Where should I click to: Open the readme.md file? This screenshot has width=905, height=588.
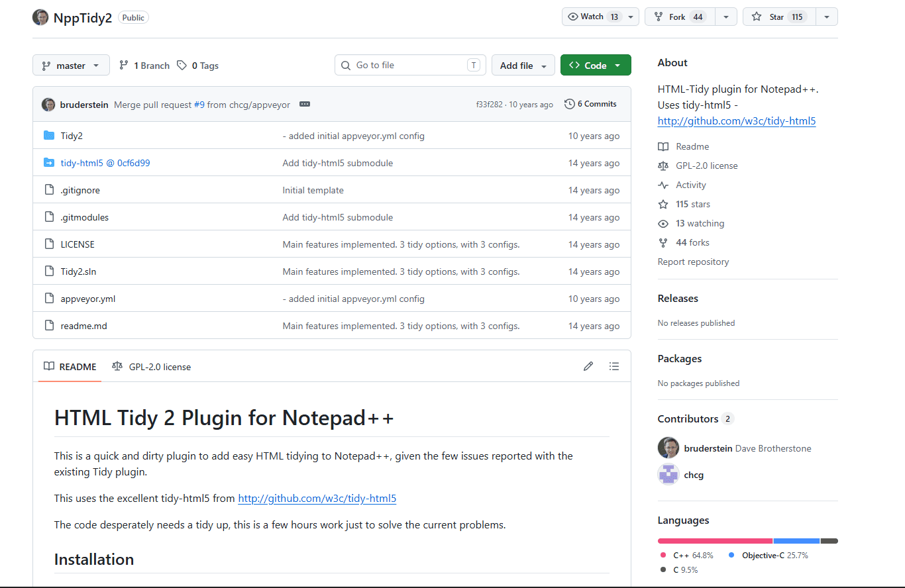(x=83, y=326)
